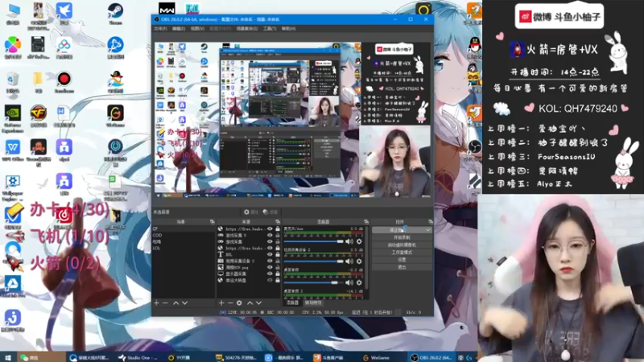644x362 pixels.
Task: Adjust the 桌面音频 volume slider
Action: [314, 282]
